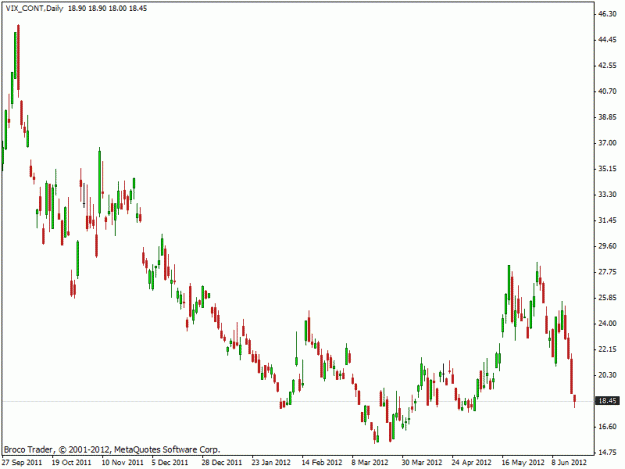Click the 14 Feb 2012 date label
Screen dimensions: 625x469
[322, 462]
